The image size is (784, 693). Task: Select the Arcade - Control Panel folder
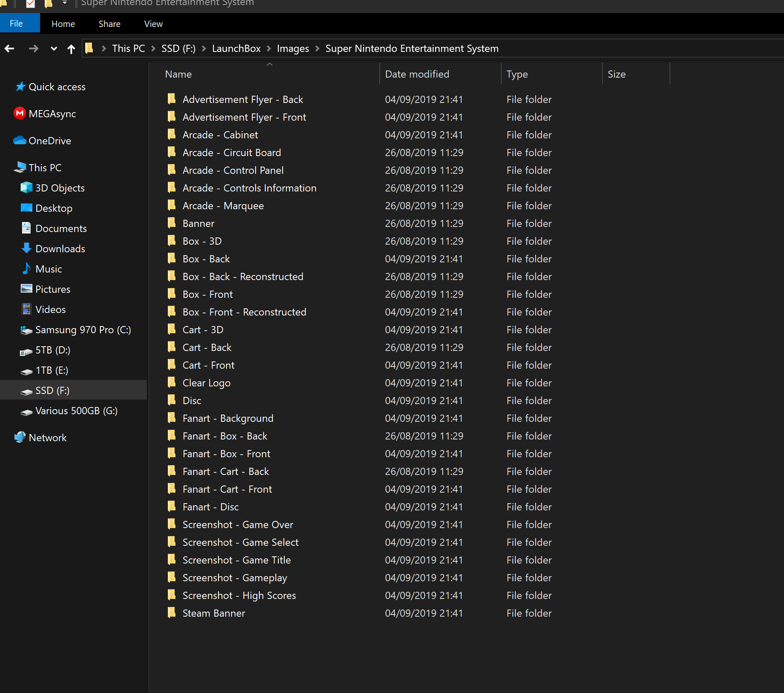pyautogui.click(x=233, y=170)
